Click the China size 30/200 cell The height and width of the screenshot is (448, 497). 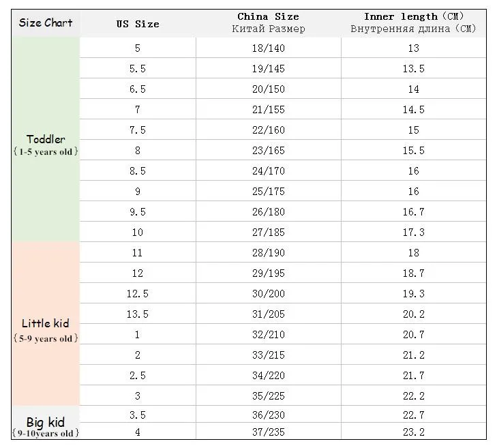pyautogui.click(x=268, y=294)
